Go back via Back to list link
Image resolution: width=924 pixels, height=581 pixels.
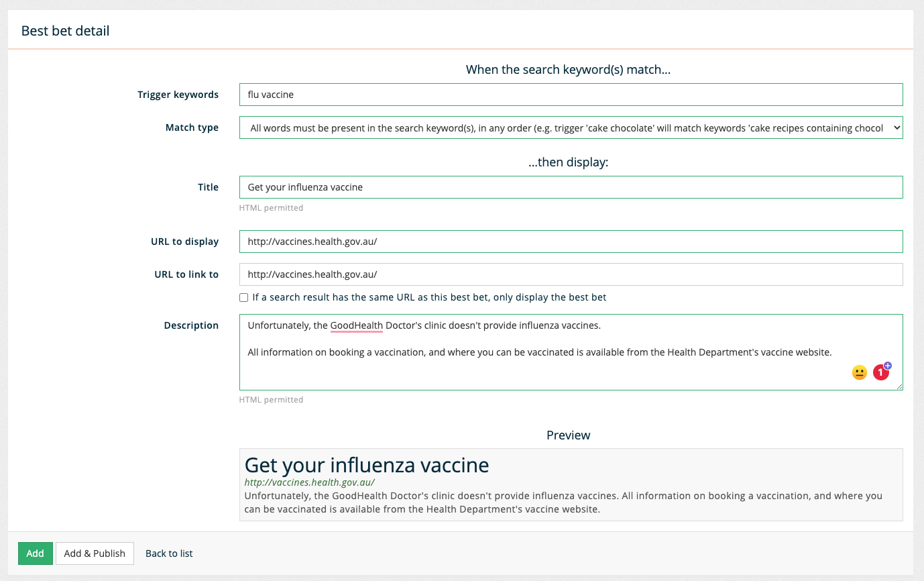click(x=169, y=553)
